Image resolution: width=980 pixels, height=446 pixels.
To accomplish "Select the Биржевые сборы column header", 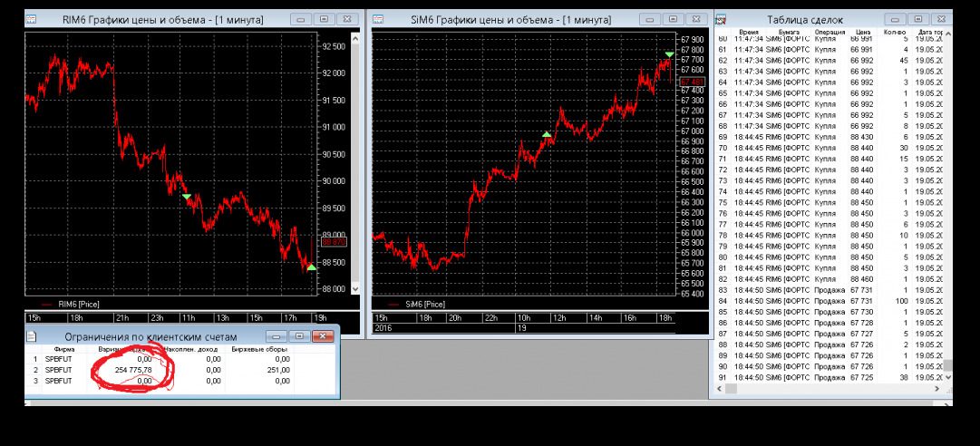I will [x=259, y=348].
